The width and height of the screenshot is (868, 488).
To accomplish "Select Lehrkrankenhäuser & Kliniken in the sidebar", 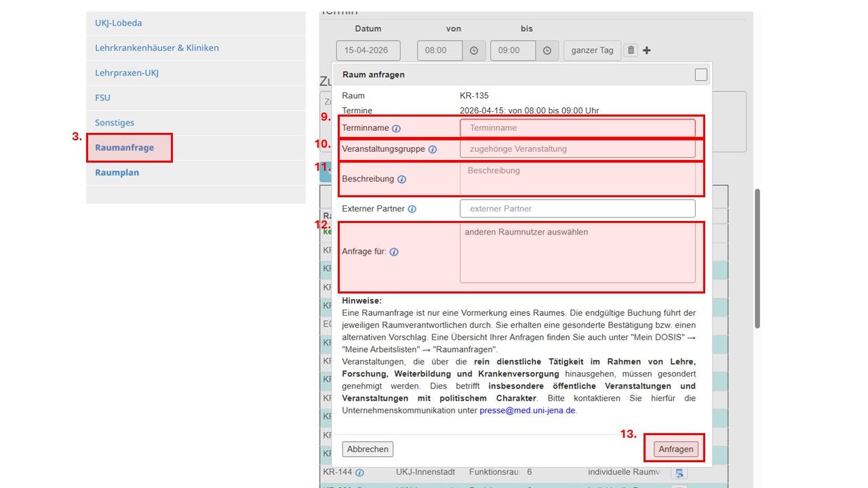I will pos(157,48).
